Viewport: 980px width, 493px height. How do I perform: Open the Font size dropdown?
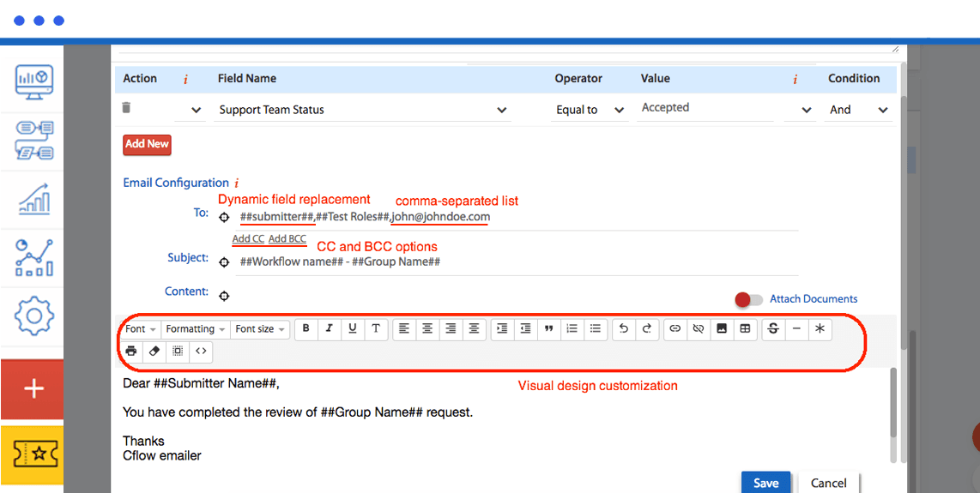(260, 329)
